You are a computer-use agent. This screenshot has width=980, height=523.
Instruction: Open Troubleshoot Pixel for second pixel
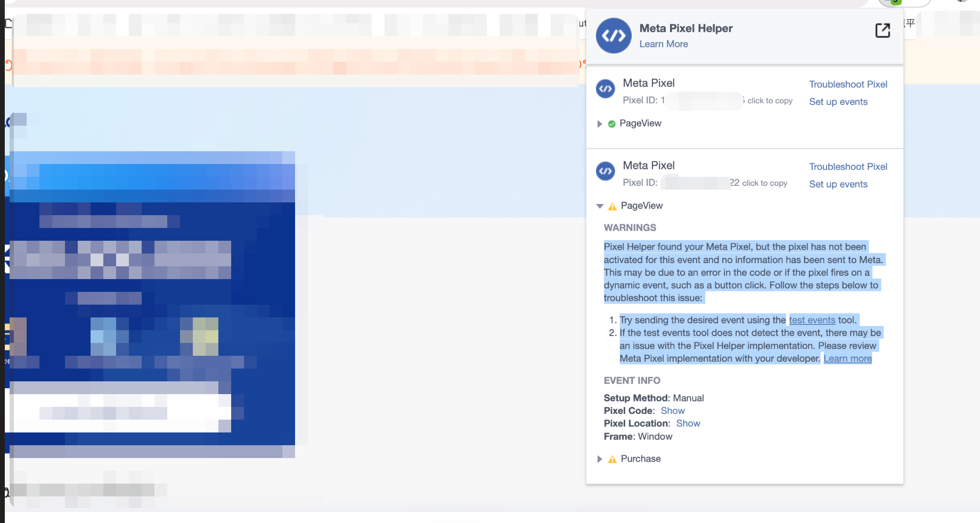pos(848,167)
